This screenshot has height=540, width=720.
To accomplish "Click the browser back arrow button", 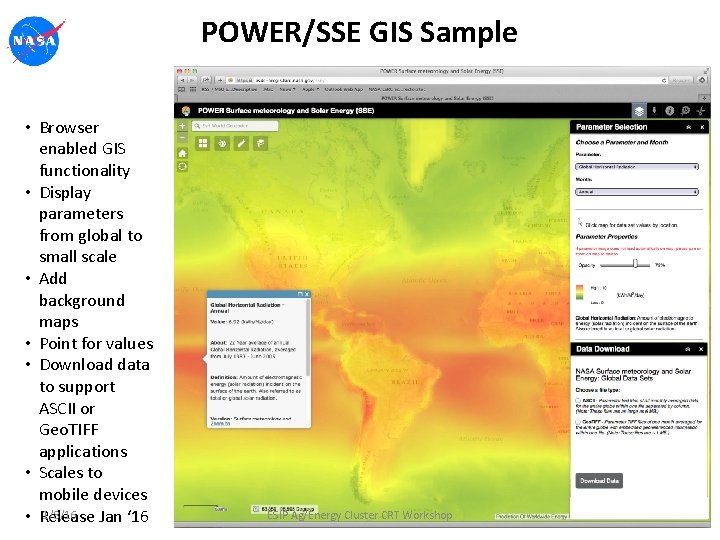I will 183,80.
